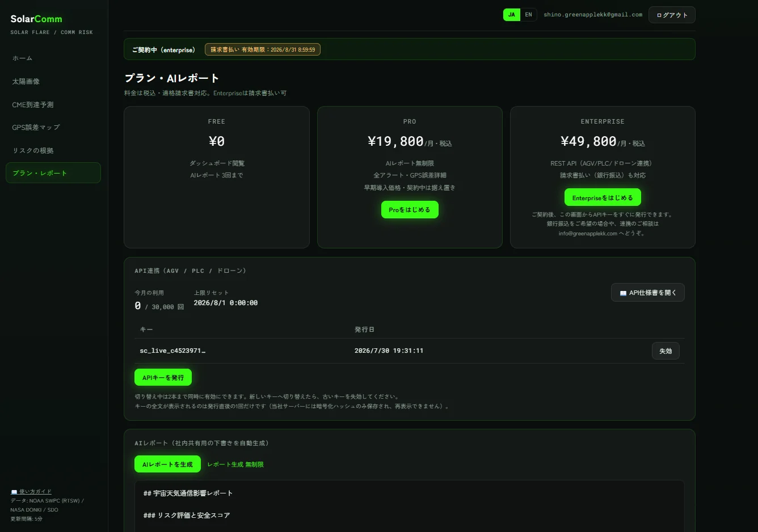Open CME到達予測 section
Image resolution: width=758 pixels, height=532 pixels.
click(x=53, y=104)
